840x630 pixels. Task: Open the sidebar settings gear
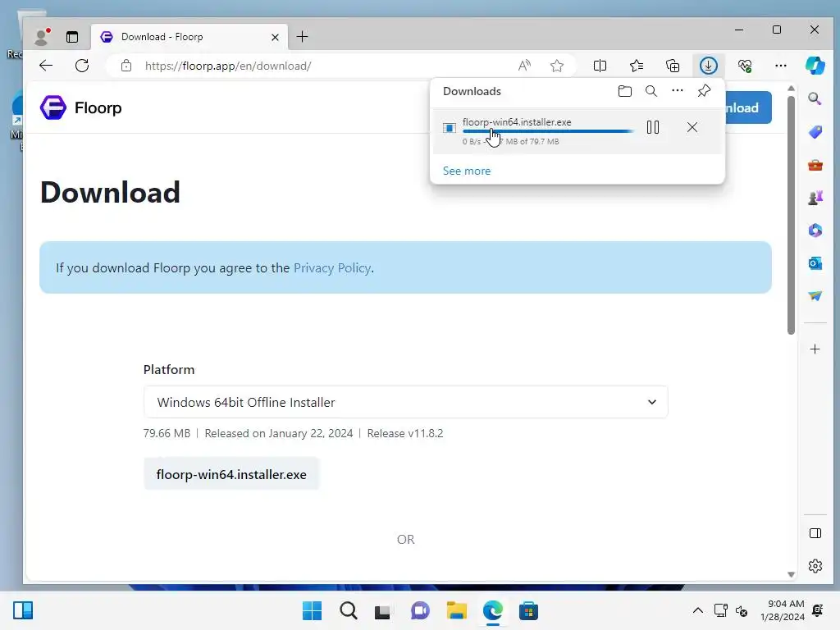tap(815, 566)
